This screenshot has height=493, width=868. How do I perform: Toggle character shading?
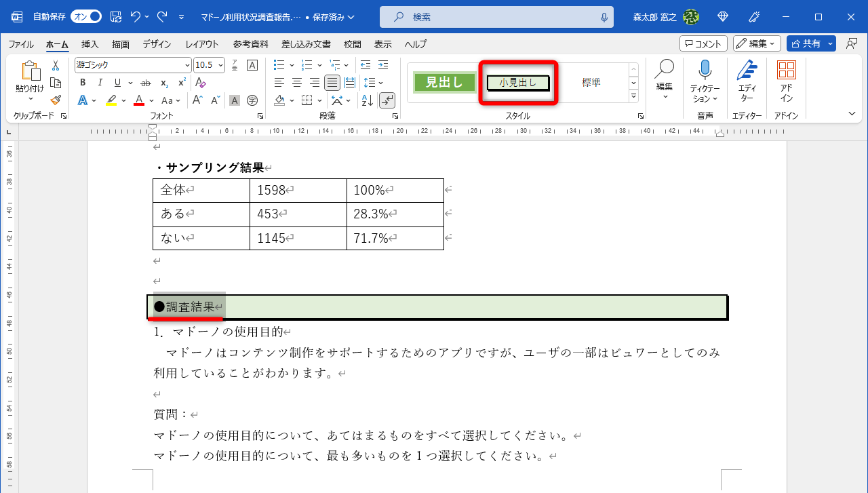coord(235,100)
